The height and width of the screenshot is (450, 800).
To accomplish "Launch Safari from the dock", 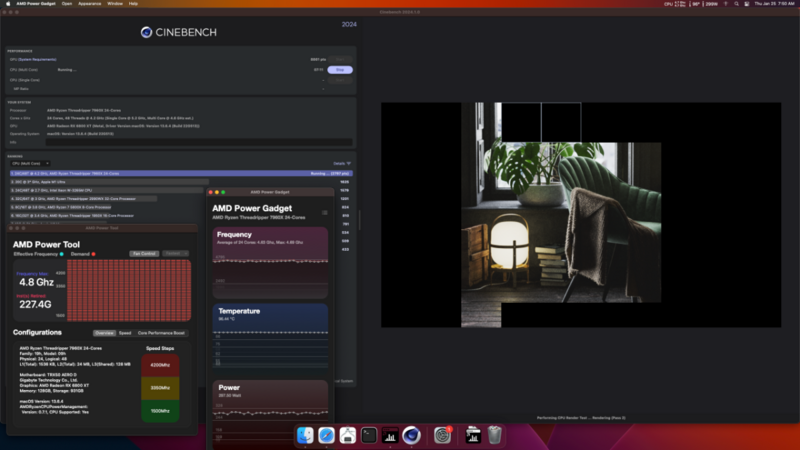I will (x=325, y=435).
